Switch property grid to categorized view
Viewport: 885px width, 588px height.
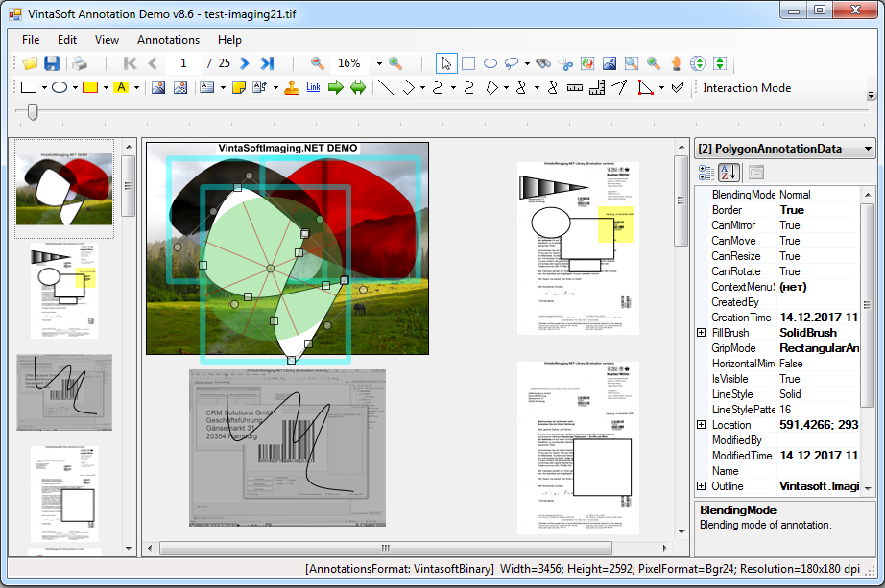[706, 173]
